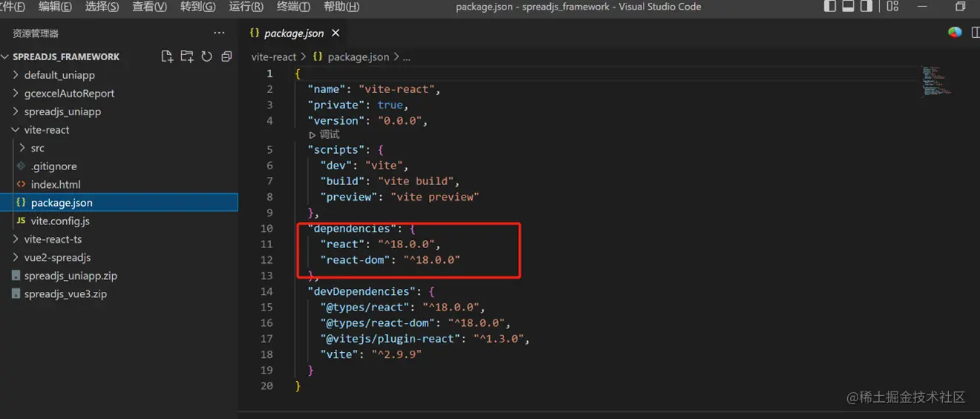The image size is (980, 419).
Task: Open the 终端(T) menu
Action: tap(293, 7)
